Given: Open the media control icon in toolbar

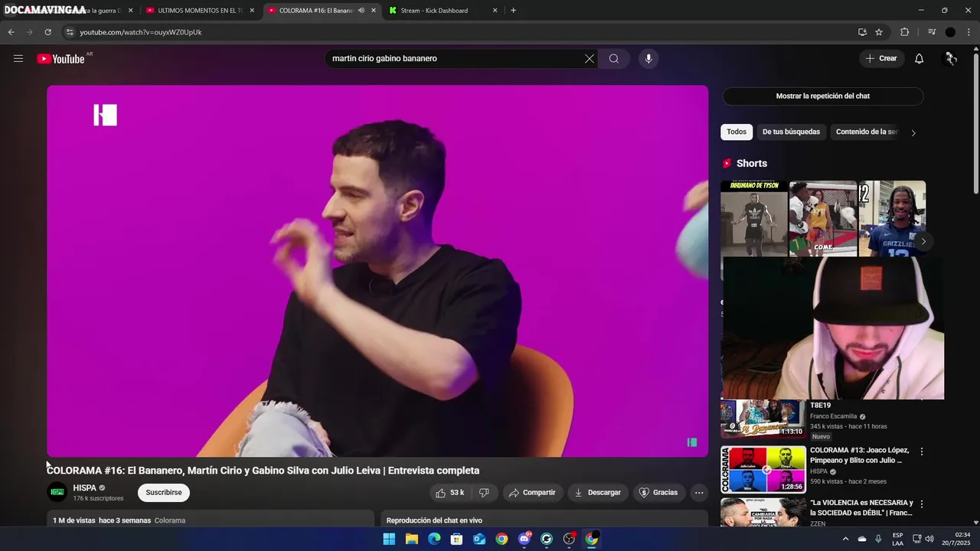Looking at the screenshot, I should click(x=932, y=32).
